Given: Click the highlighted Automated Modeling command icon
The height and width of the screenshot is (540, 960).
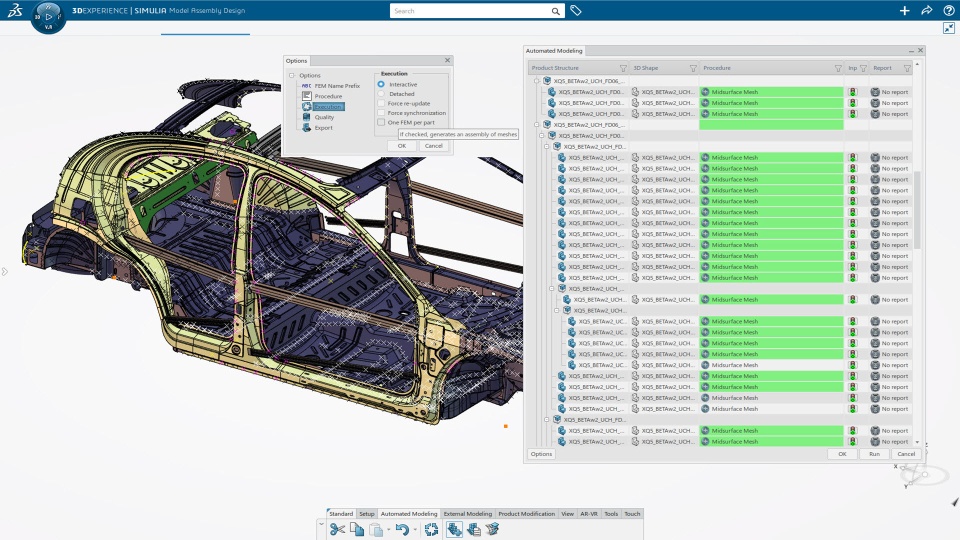Looking at the screenshot, I should (454, 530).
